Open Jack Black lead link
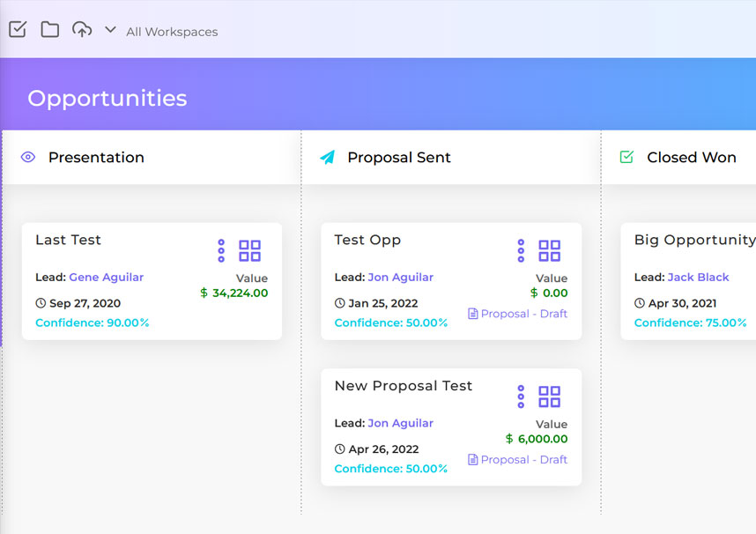756x534 pixels. 698,278
